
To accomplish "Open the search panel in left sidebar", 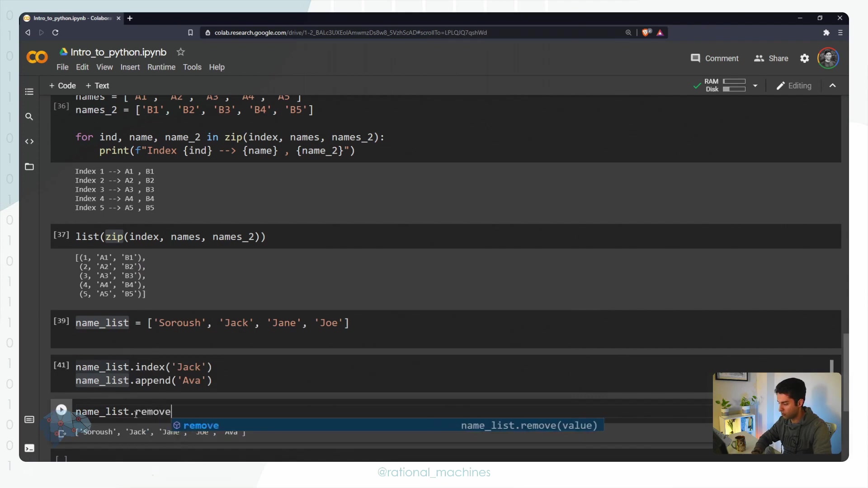I will tap(29, 117).
